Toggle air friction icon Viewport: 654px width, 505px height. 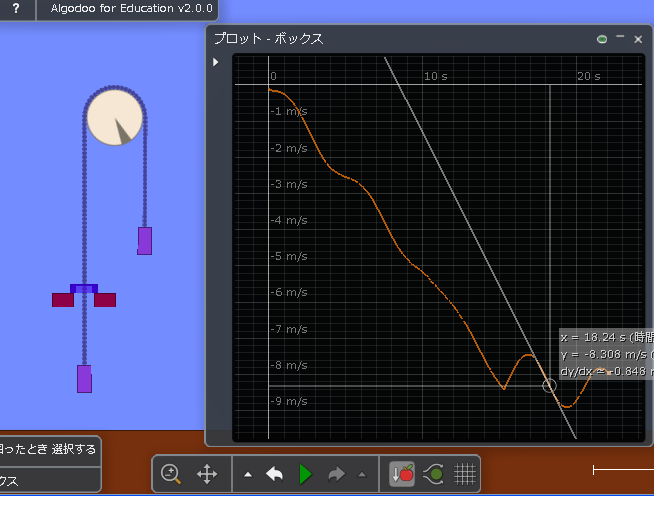click(434, 474)
